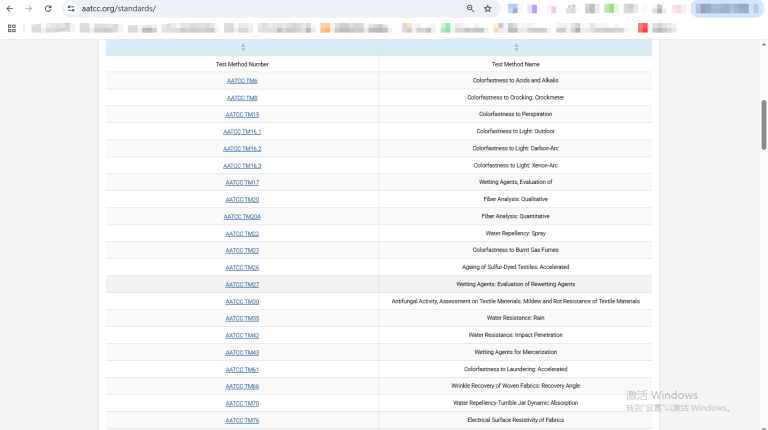Open AATCC TM30 antifungal standard link
768x430 pixels.
tap(242, 302)
